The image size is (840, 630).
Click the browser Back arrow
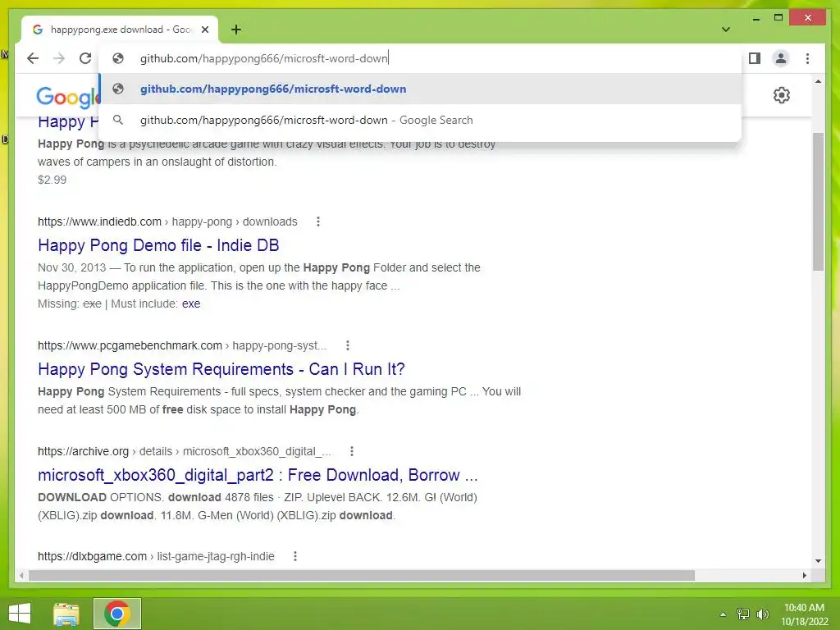[x=33, y=58]
